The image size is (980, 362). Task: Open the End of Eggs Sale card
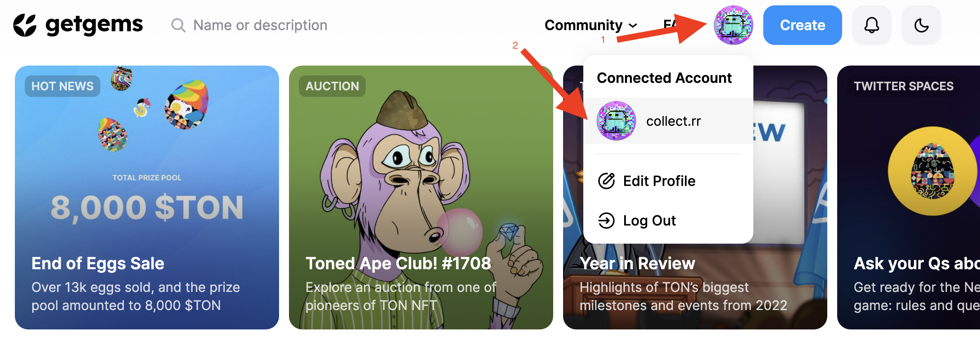point(147,197)
